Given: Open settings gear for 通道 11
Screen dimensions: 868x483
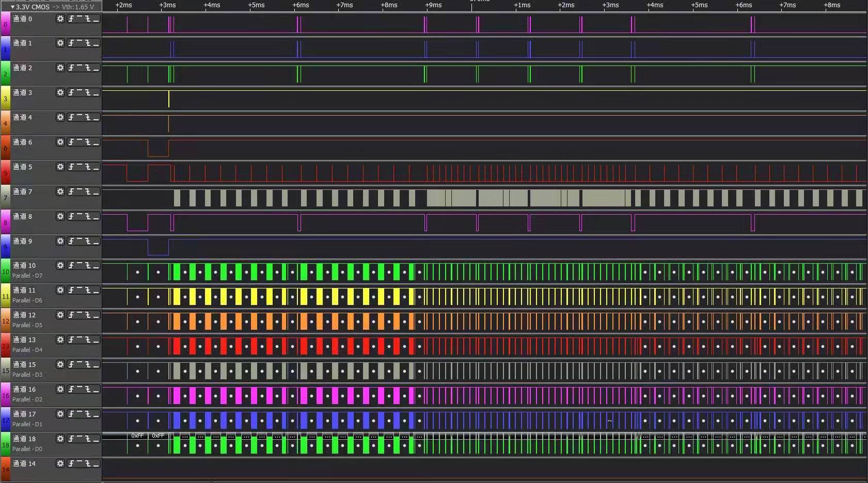Looking at the screenshot, I should point(60,290).
